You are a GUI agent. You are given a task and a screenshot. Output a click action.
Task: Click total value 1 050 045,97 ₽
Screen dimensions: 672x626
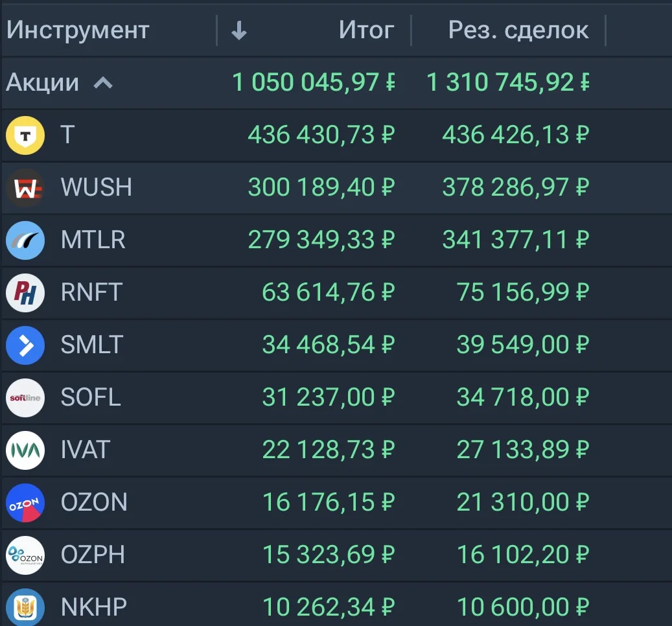[313, 82]
